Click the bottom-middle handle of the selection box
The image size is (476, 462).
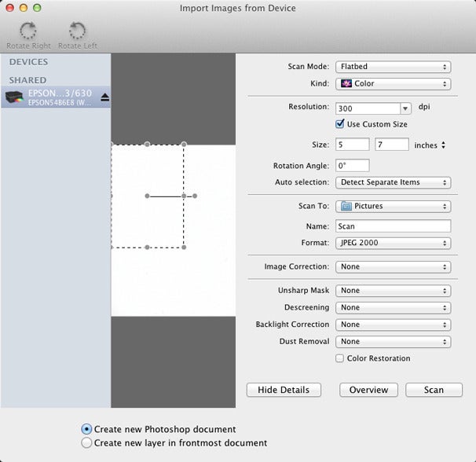[x=147, y=247]
